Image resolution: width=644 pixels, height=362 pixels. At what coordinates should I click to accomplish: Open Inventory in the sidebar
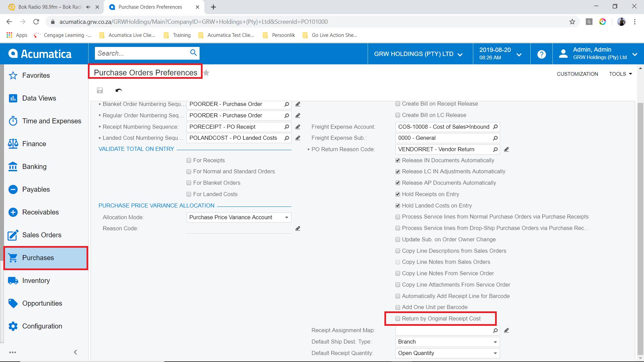(36, 281)
